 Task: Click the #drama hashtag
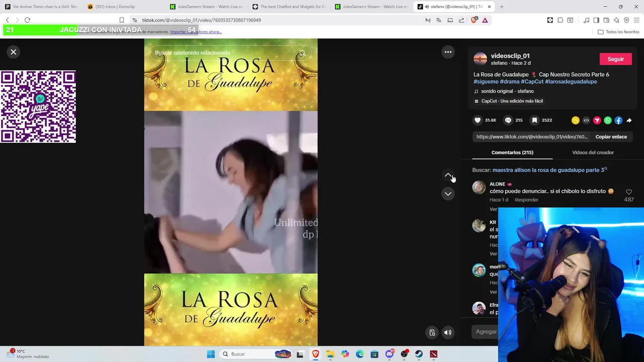pos(510,81)
